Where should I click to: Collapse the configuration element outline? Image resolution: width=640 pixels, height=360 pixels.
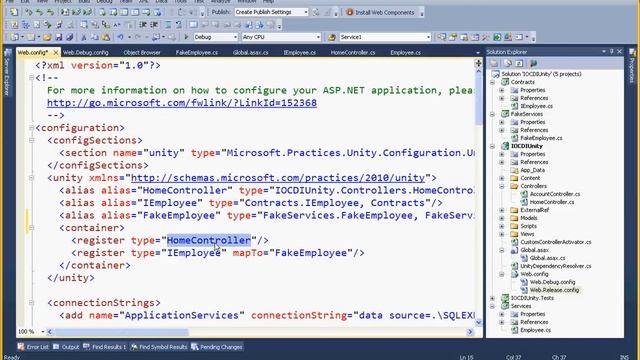point(31,128)
